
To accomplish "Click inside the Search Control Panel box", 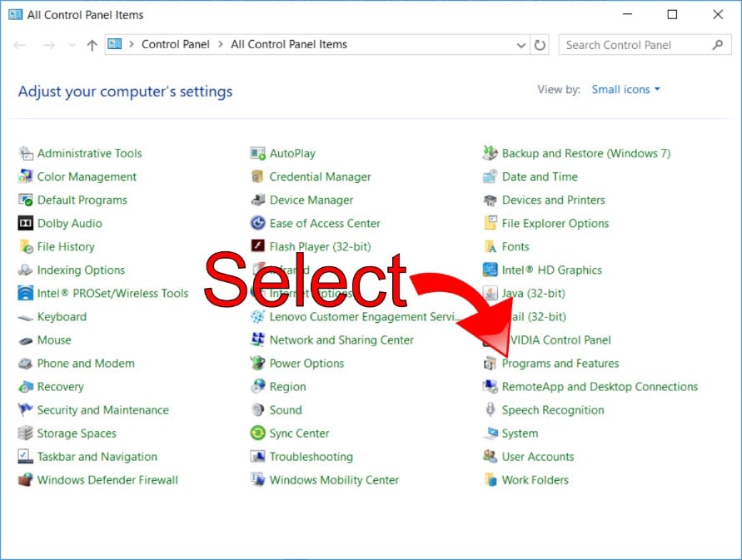I will 636,45.
